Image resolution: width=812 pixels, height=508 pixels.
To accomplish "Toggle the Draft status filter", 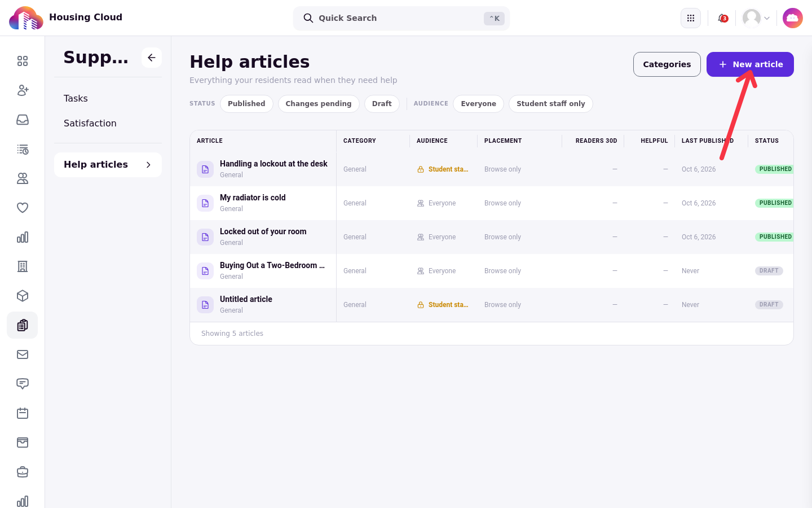I will tap(382, 104).
